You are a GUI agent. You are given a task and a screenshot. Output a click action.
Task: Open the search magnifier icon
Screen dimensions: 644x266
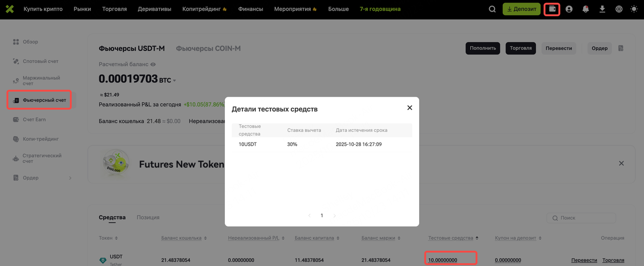pos(493,9)
